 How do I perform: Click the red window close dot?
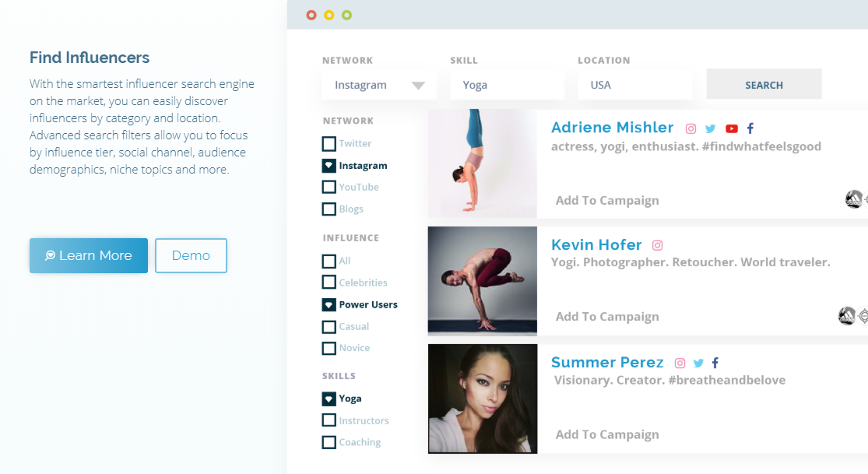click(x=311, y=15)
